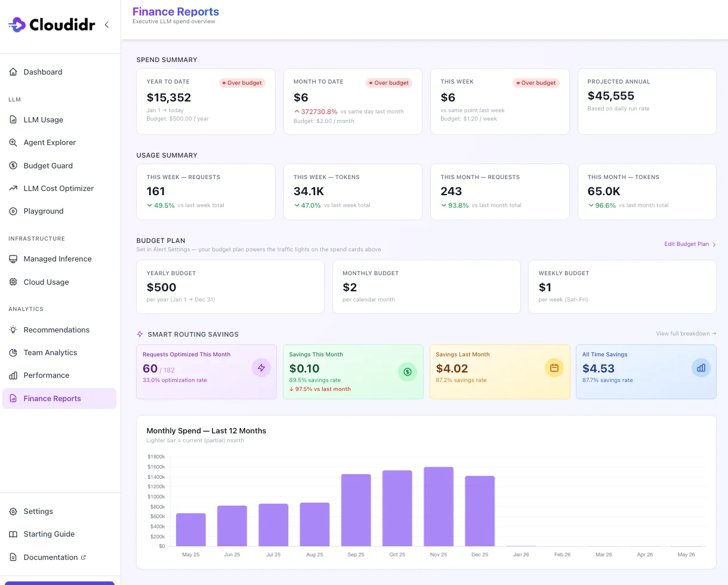The height and width of the screenshot is (585, 728).
Task: Click the Monthly Spend — Last 12 Months heading
Action: (206, 431)
